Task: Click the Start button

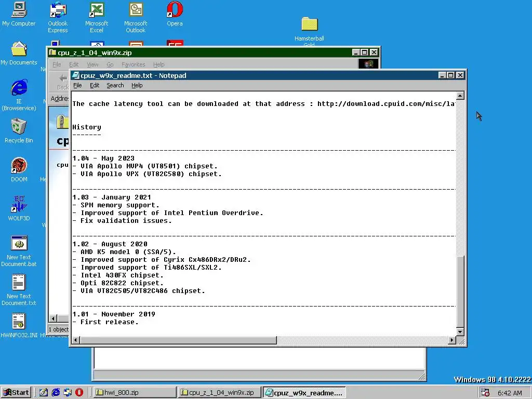Action: tap(16, 393)
